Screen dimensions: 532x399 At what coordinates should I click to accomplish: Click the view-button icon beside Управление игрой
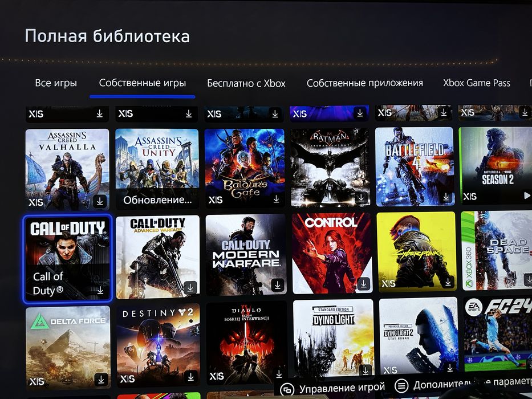tap(287, 389)
